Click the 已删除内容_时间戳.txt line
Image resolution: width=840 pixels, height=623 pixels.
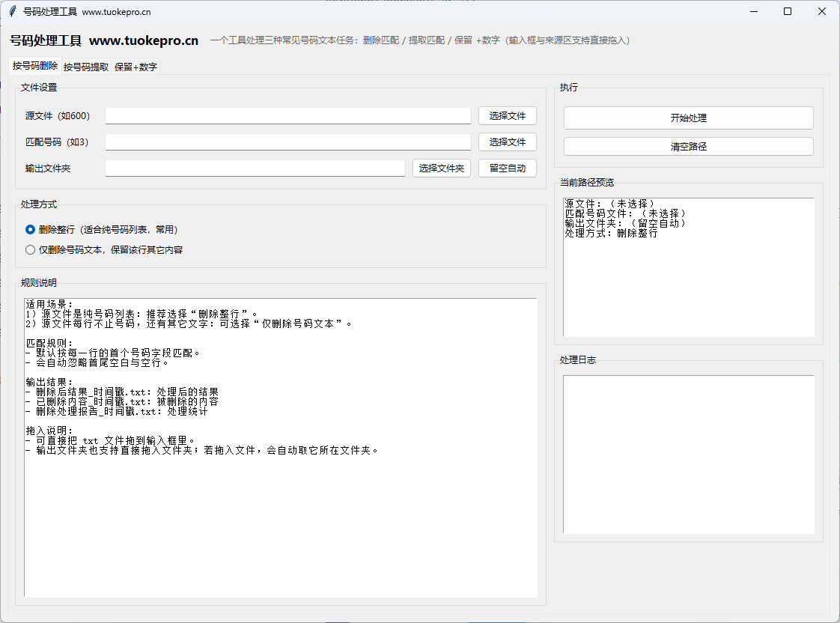coord(122,402)
